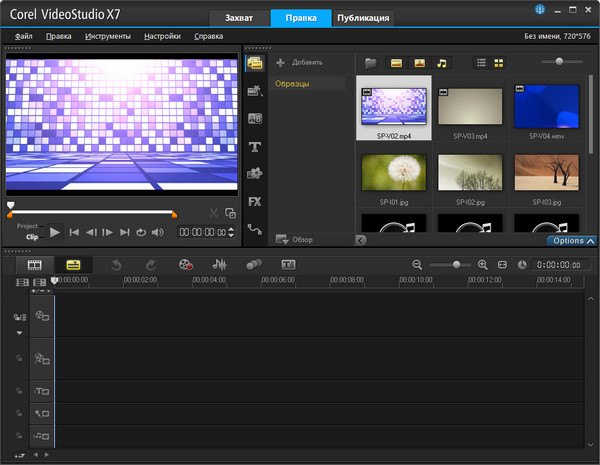Zoom in on the timeline
This screenshot has width=600, height=465.
click(482, 265)
